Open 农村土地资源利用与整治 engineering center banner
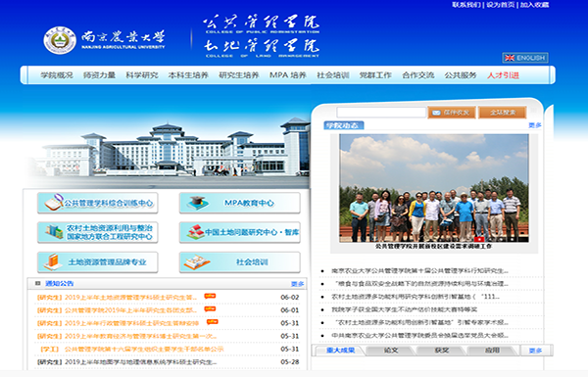588x377 pixels. [x=97, y=232]
